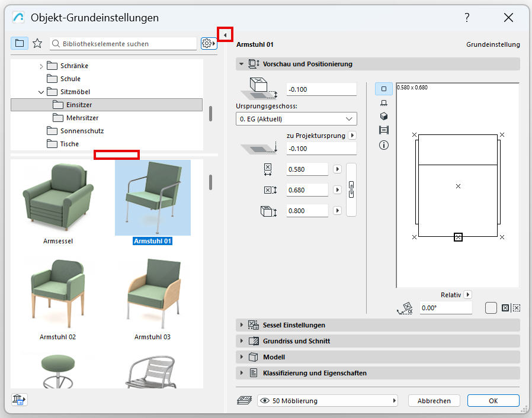532x418 pixels.
Task: Expand the Schränke folder
Action: (41, 66)
